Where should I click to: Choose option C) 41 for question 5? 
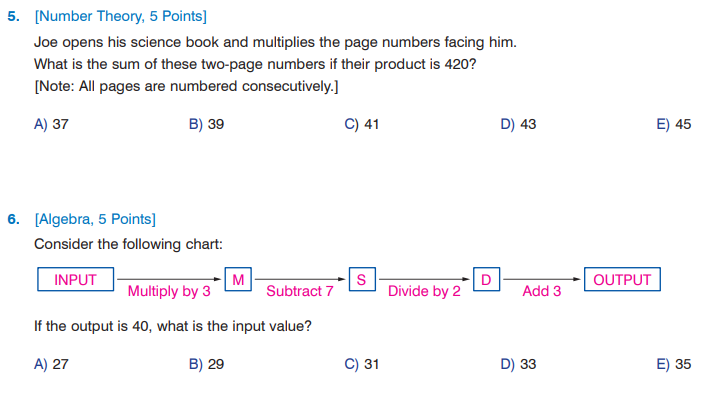tap(361, 125)
